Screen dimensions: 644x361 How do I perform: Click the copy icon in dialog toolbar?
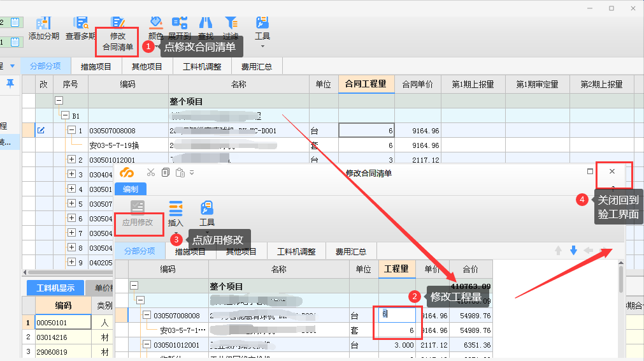[166, 173]
